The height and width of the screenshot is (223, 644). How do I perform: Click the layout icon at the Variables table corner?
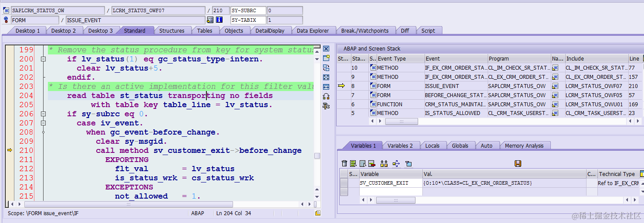[641, 174]
